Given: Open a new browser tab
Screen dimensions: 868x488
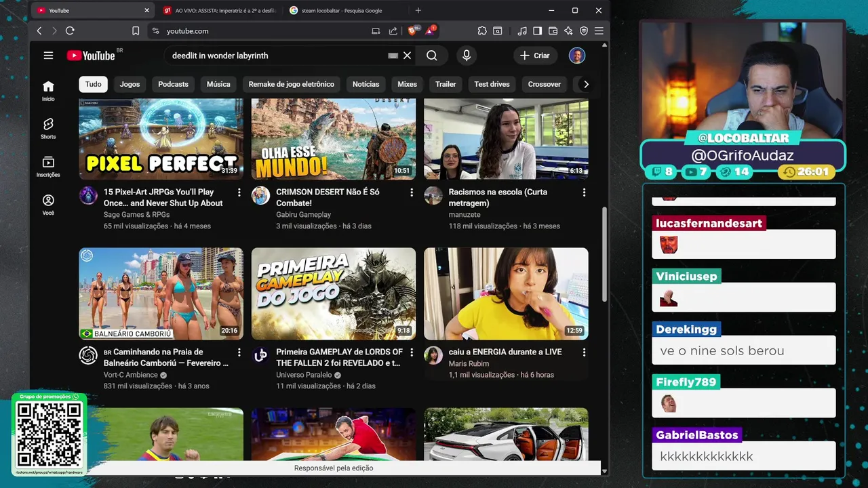Looking at the screenshot, I should [418, 10].
